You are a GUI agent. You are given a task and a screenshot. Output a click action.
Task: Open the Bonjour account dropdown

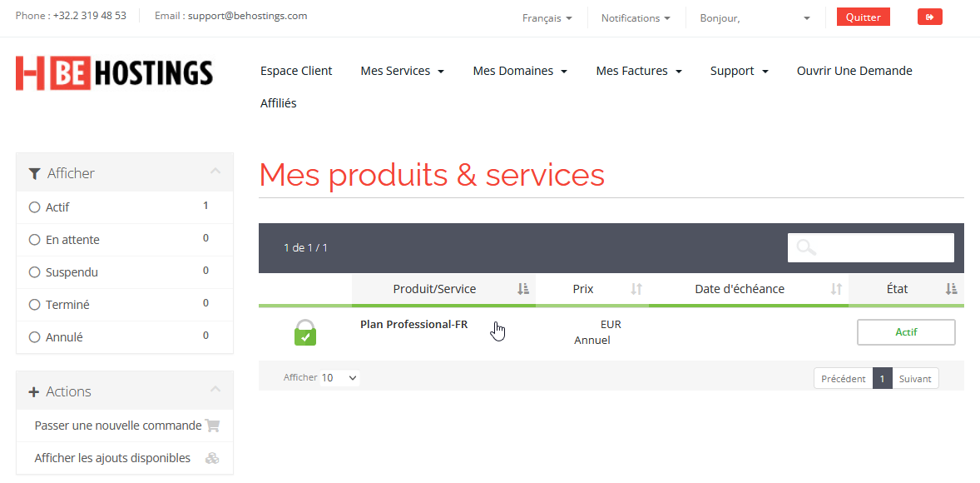[x=755, y=18]
